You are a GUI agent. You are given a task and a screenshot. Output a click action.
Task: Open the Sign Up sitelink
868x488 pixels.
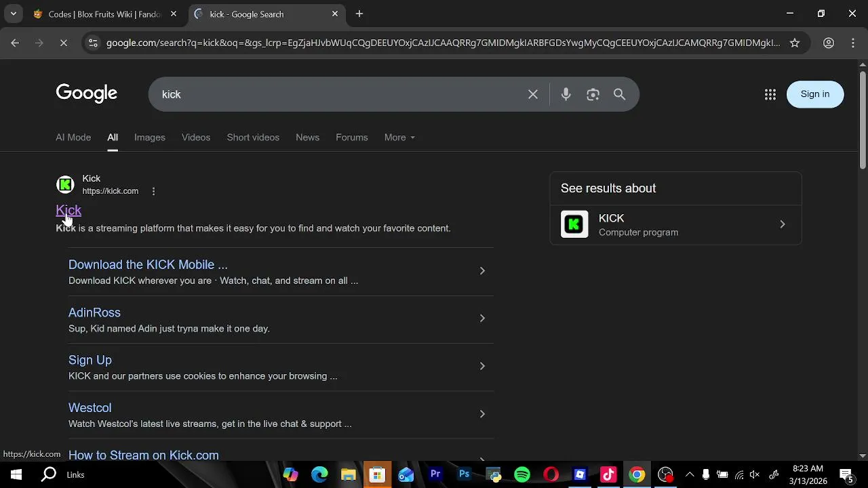90,360
